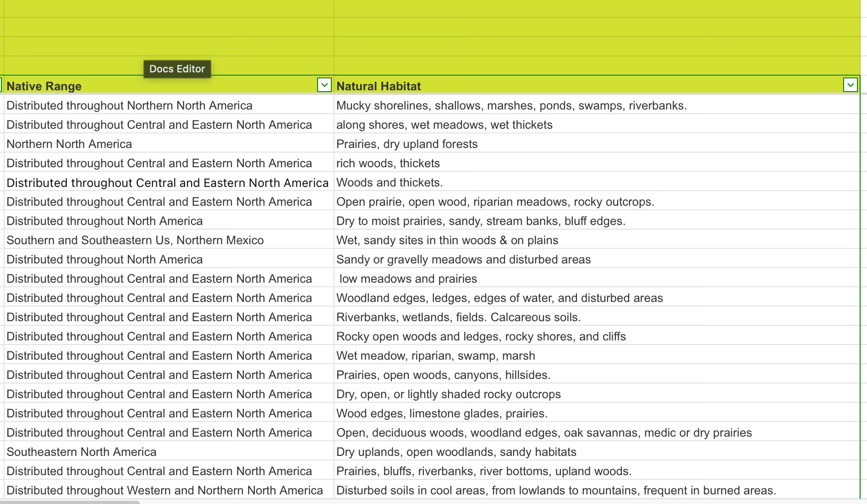The width and height of the screenshot is (867, 504).
Task: Click range cell beside 'Wet meadow, riparian, swamp, marsh'
Action: 169,356
